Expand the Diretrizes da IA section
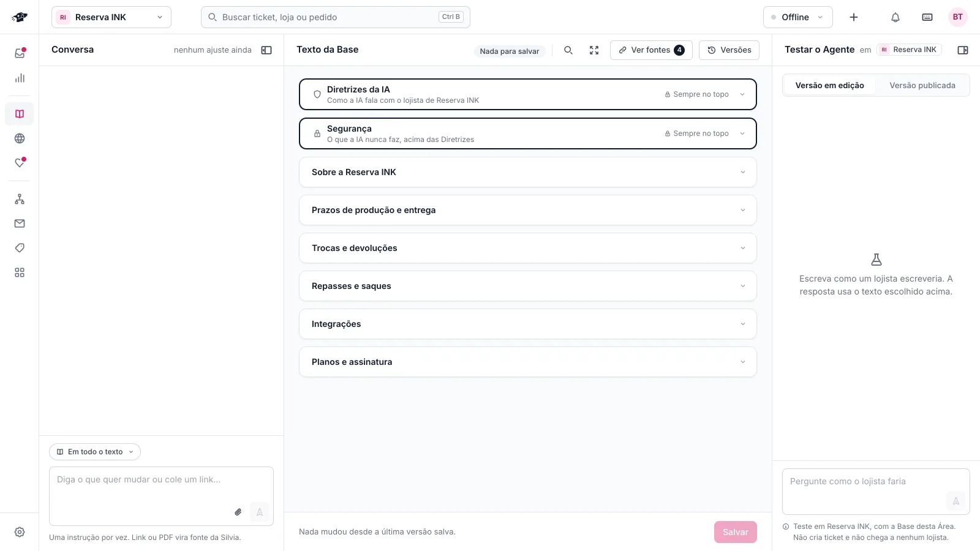Image resolution: width=980 pixels, height=551 pixels. tap(528, 94)
